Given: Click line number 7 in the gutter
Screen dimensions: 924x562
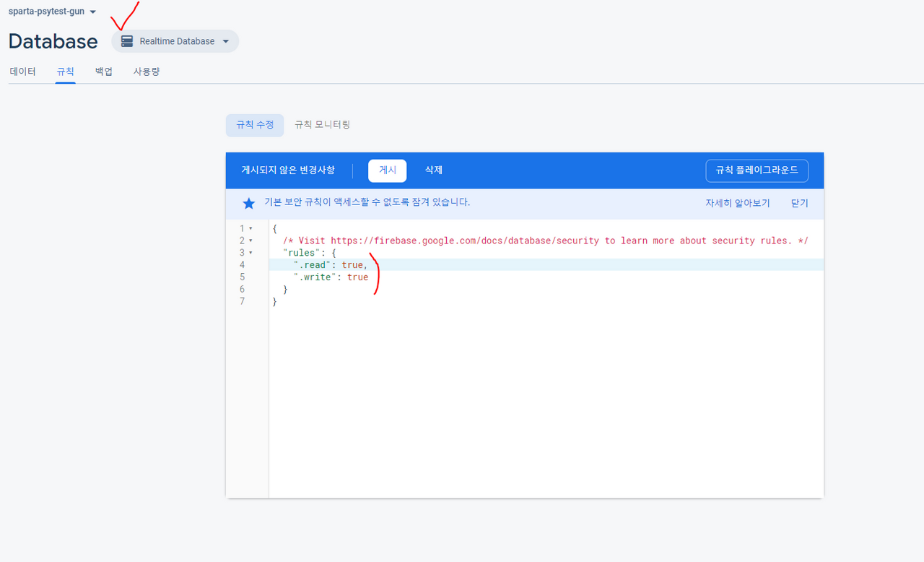Looking at the screenshot, I should click(x=243, y=301).
